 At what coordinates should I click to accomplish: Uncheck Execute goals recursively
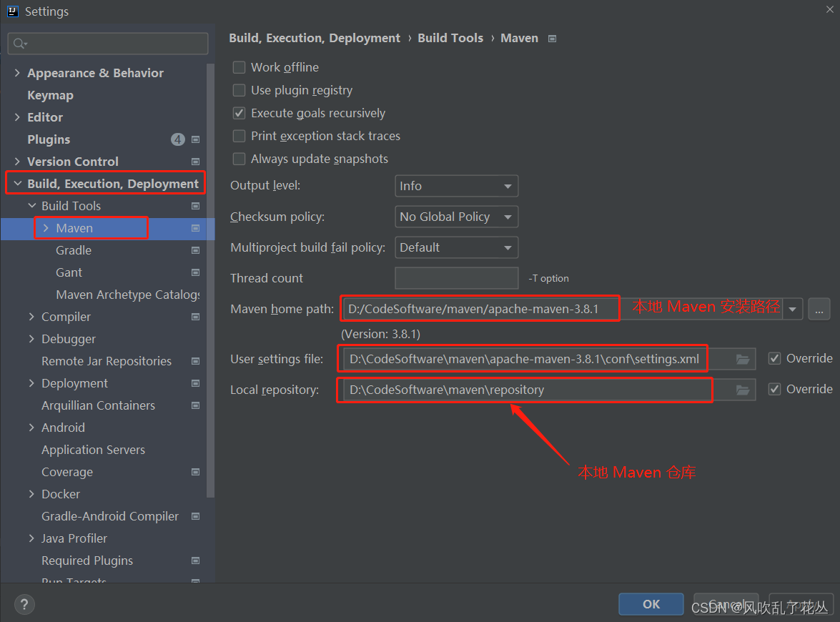point(239,114)
